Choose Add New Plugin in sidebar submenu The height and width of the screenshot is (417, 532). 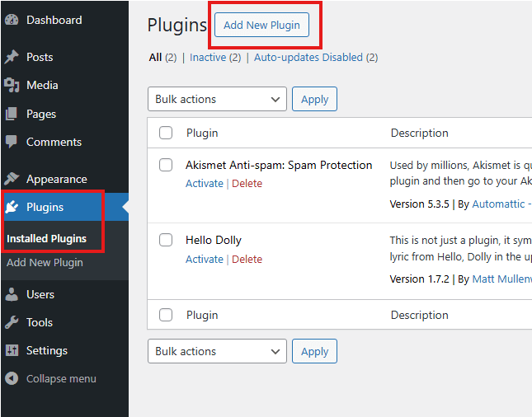pyautogui.click(x=45, y=263)
